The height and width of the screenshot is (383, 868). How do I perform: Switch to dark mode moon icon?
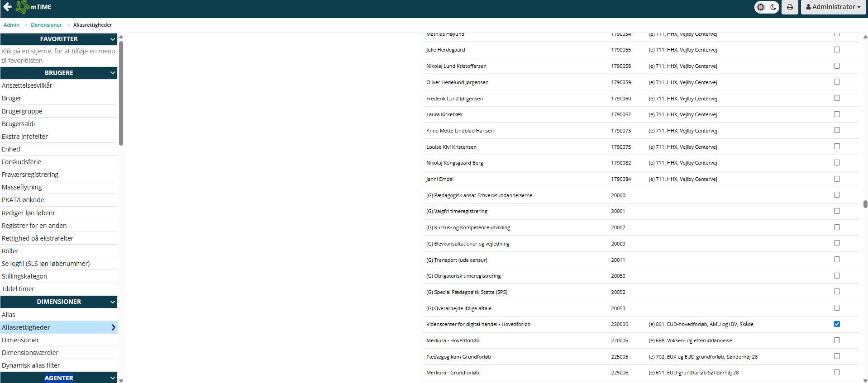pyautogui.click(x=773, y=7)
